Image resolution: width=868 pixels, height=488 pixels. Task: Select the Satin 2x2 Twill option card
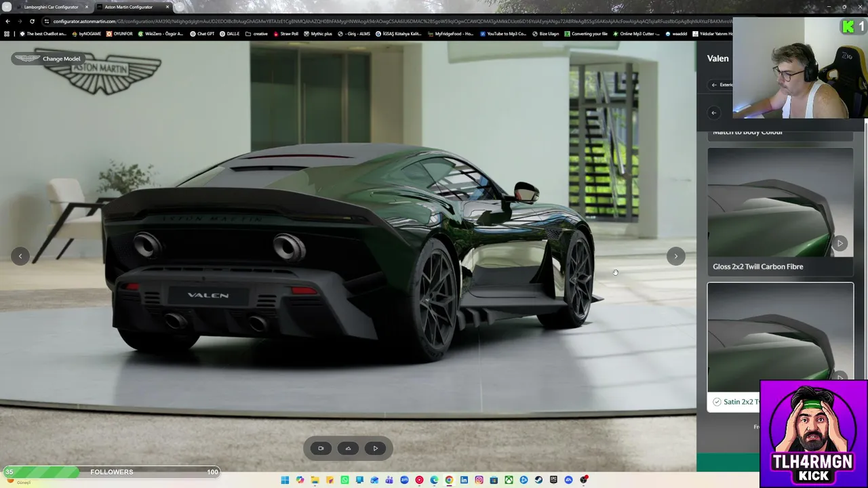781,347
